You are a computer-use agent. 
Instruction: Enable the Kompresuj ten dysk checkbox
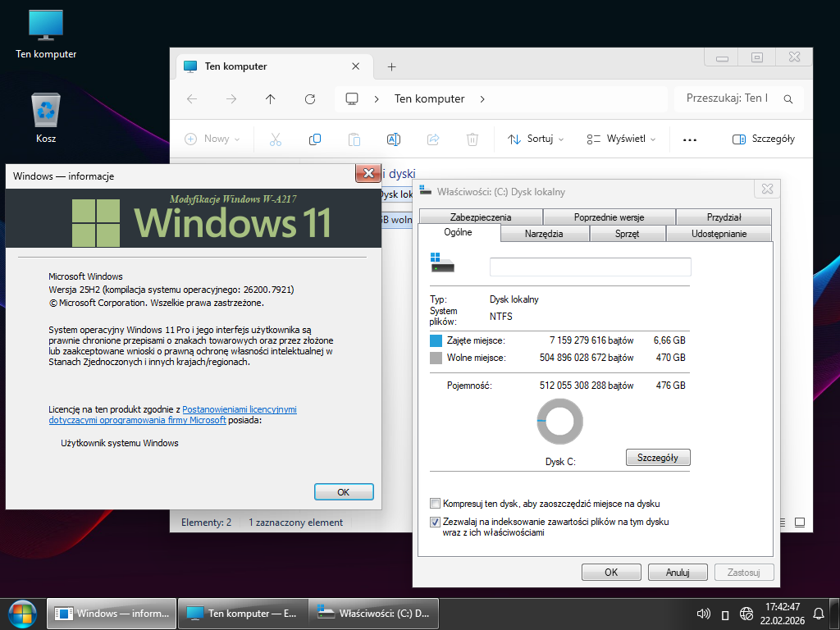[436, 504]
